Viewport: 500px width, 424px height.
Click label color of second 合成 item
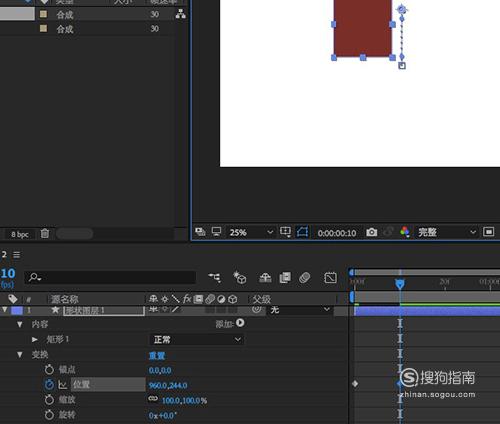coord(43,28)
